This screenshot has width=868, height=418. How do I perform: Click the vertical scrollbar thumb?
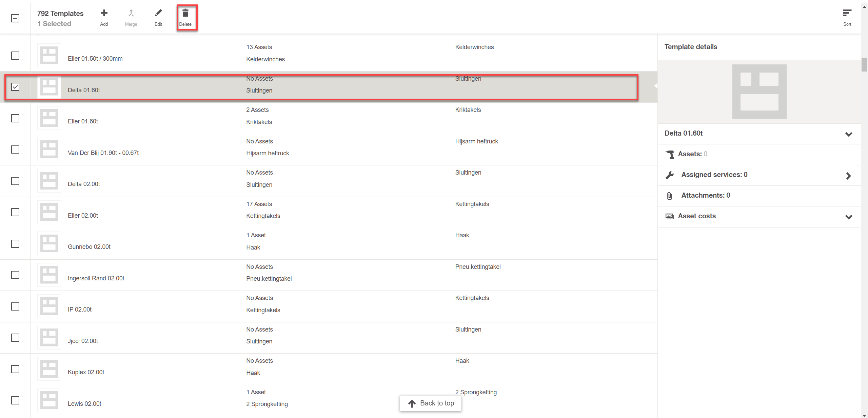tap(864, 64)
